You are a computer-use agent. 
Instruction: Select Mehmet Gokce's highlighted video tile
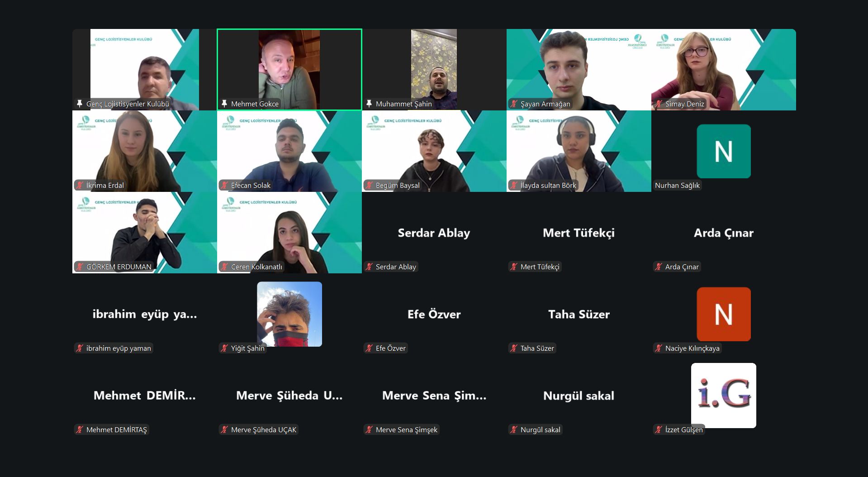coord(289,70)
